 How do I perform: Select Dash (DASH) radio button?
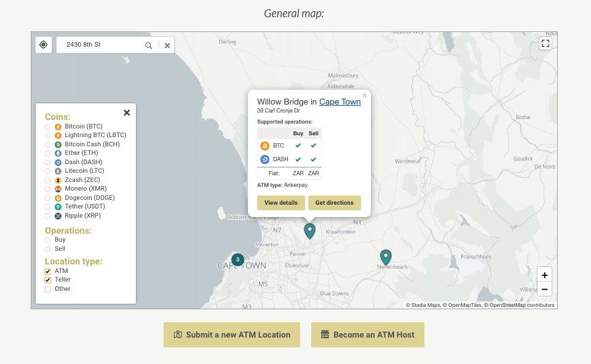click(x=47, y=163)
